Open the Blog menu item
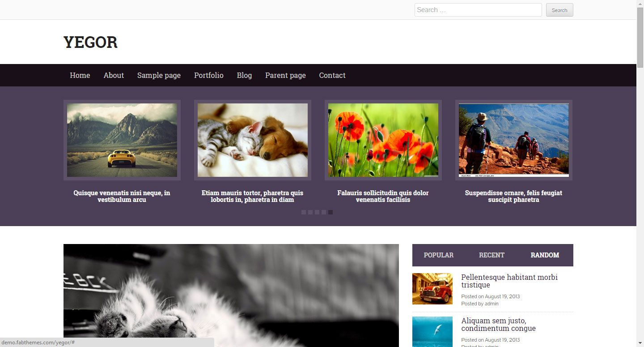 [244, 75]
